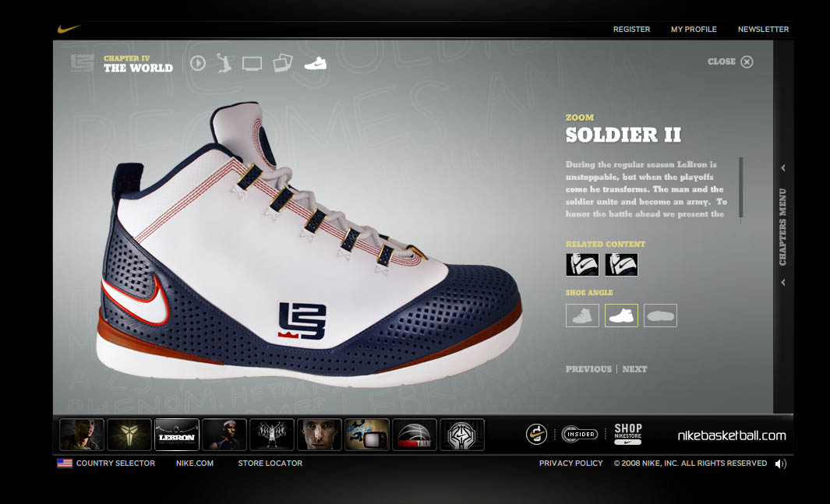Visit the Nike.com link

point(195,463)
